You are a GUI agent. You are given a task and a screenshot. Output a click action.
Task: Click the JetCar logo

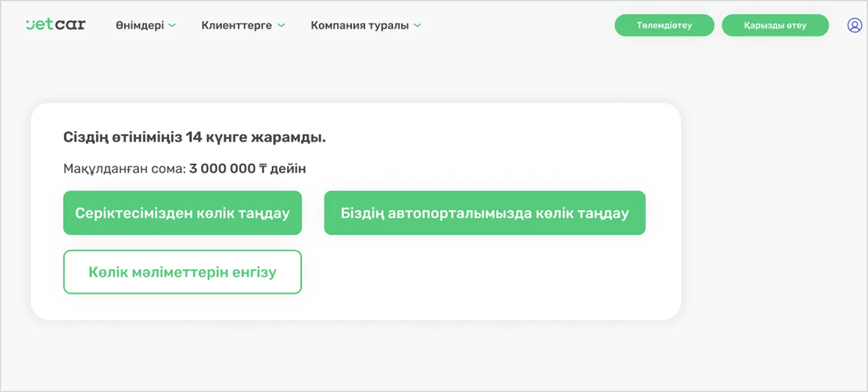pyautogui.click(x=55, y=24)
